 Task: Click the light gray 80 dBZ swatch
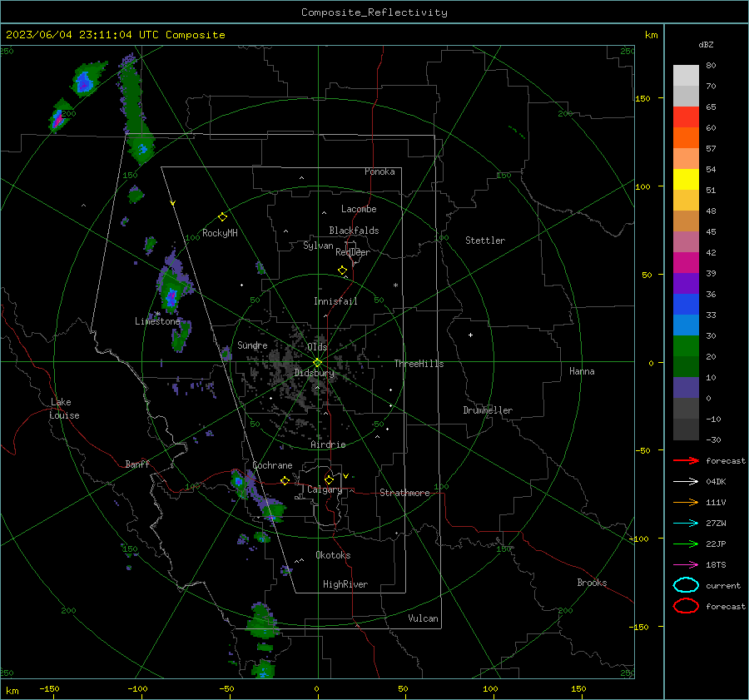click(686, 75)
